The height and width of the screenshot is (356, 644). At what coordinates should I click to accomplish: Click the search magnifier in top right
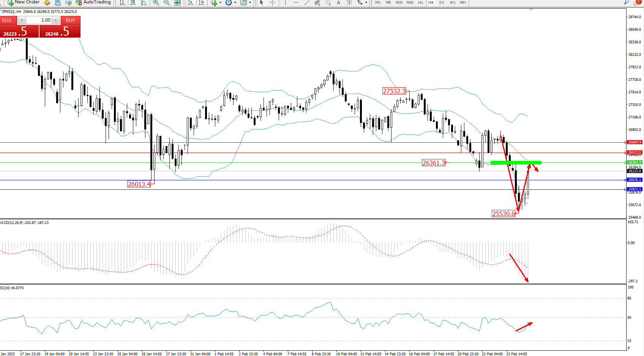tap(626, 3)
